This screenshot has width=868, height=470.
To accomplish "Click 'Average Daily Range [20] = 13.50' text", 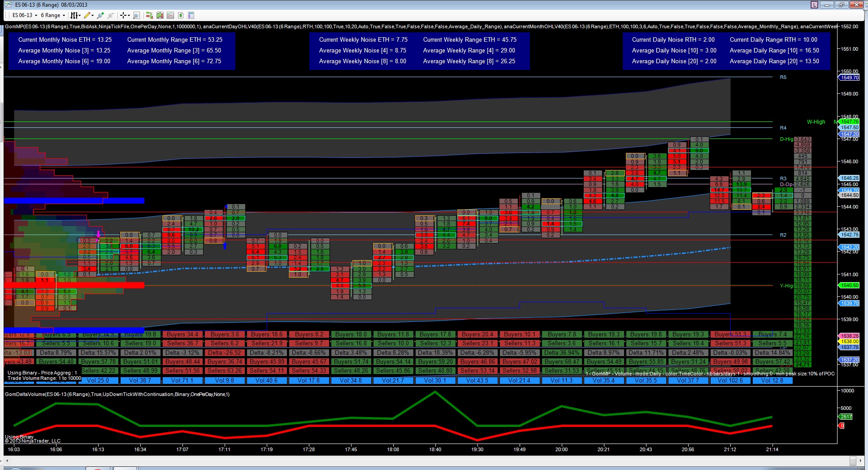I will [774, 61].
